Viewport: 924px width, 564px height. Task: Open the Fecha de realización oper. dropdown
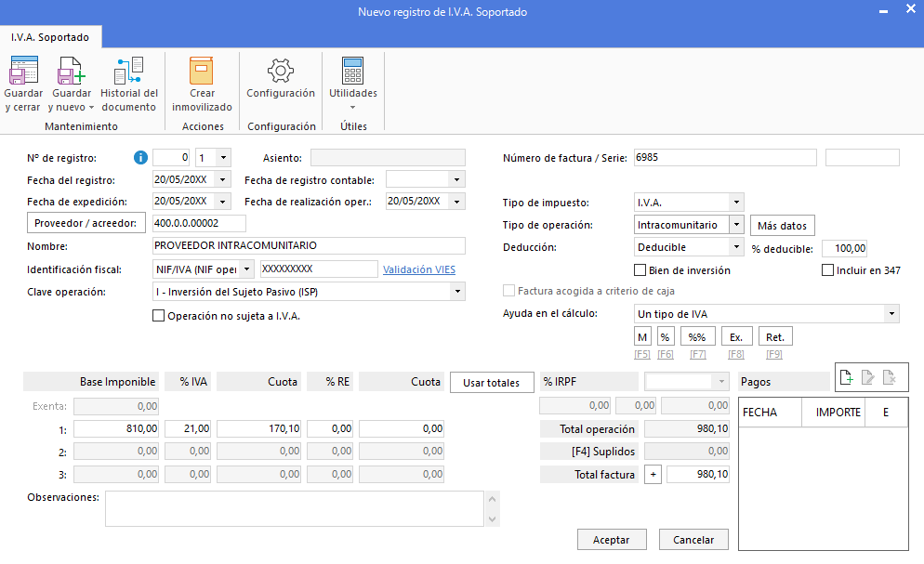pyautogui.click(x=456, y=202)
